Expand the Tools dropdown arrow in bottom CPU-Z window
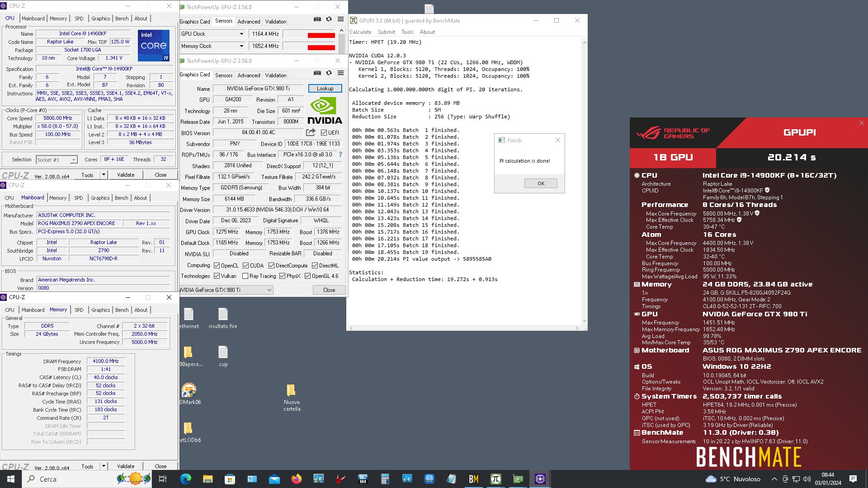The height and width of the screenshot is (488, 868). click(104, 466)
